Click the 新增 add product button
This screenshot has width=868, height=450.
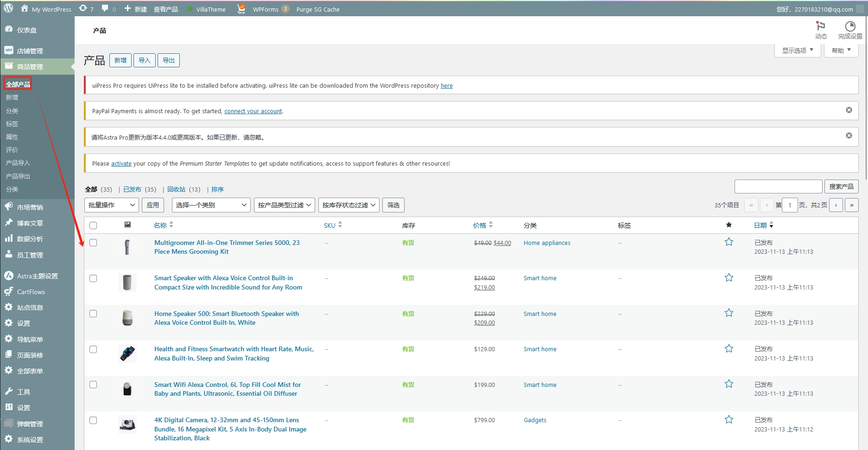(120, 60)
